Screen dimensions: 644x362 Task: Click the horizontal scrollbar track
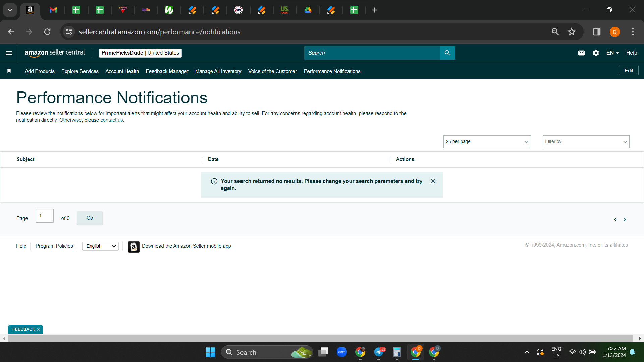point(320,338)
